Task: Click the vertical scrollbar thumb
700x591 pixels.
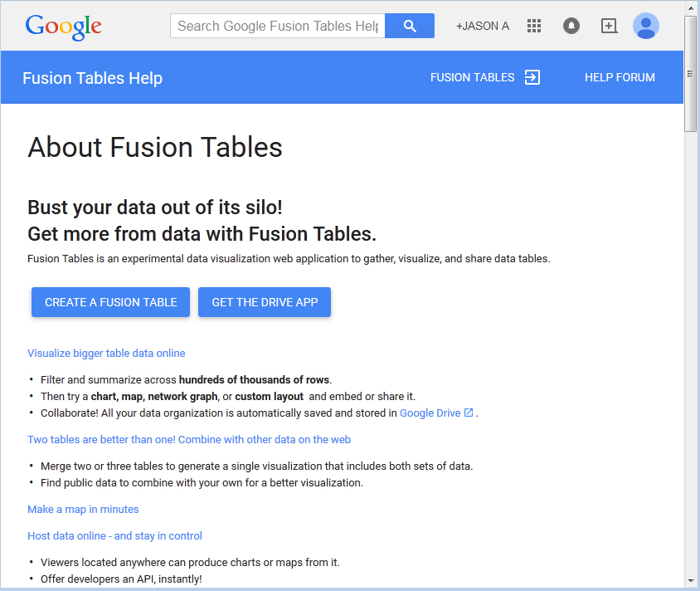Action: click(x=691, y=74)
